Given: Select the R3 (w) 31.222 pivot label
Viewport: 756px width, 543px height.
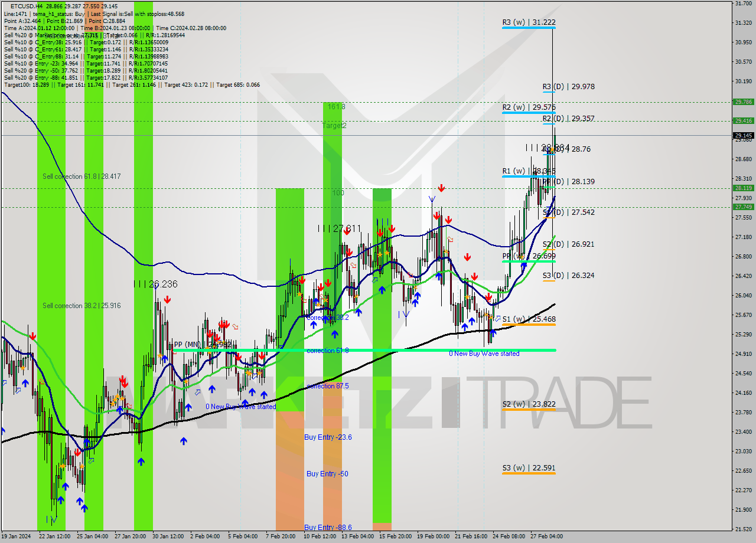Looking at the screenshot, I should 529,22.
